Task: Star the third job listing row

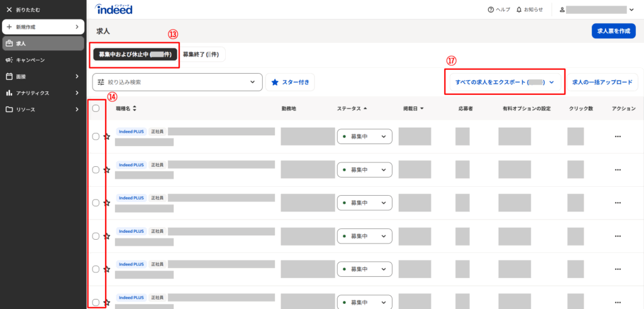Action: (107, 203)
